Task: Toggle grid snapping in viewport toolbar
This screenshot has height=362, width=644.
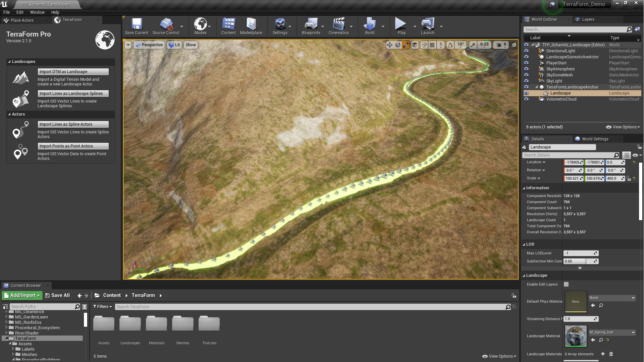Action: click(x=432, y=45)
